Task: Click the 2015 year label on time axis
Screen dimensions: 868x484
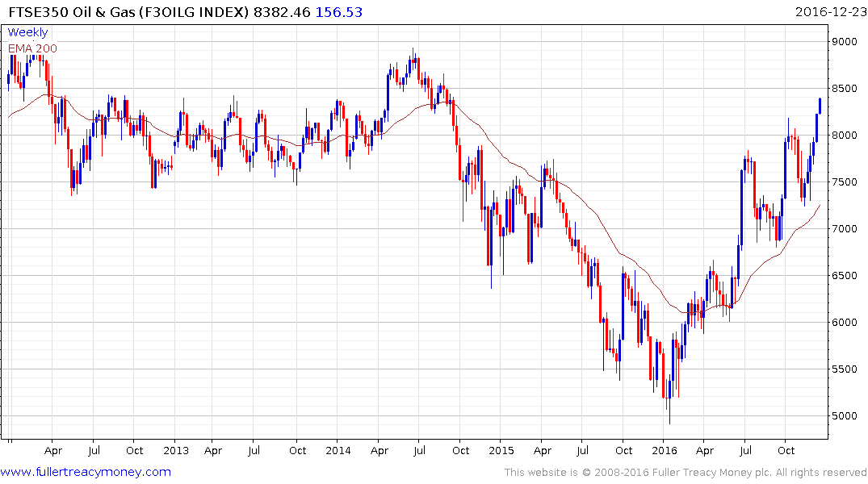Action: 501,450
